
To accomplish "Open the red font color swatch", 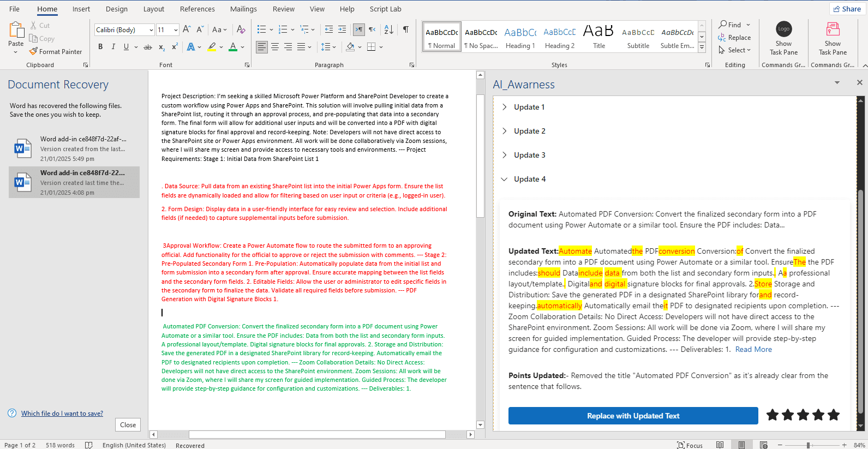I will 233,47.
